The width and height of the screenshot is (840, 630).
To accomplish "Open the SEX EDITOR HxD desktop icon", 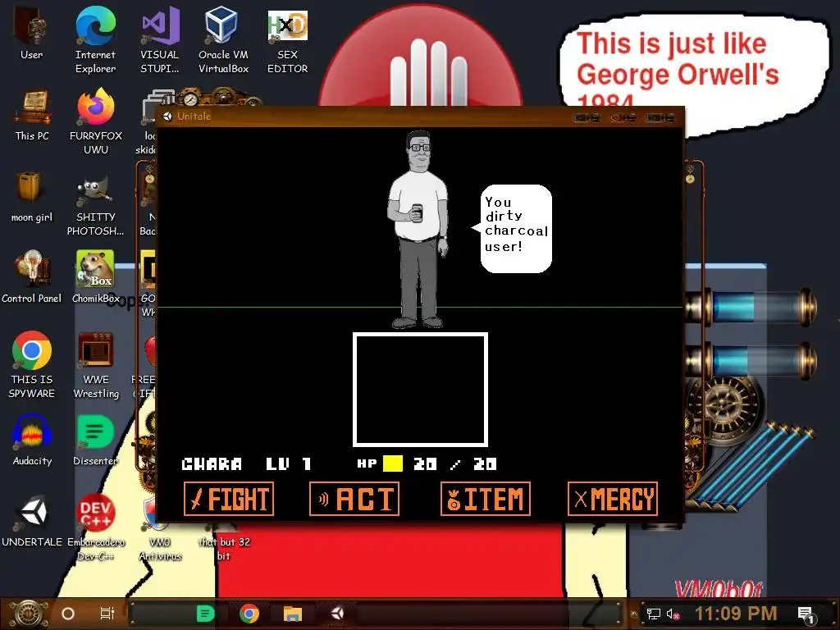I will tap(288, 40).
